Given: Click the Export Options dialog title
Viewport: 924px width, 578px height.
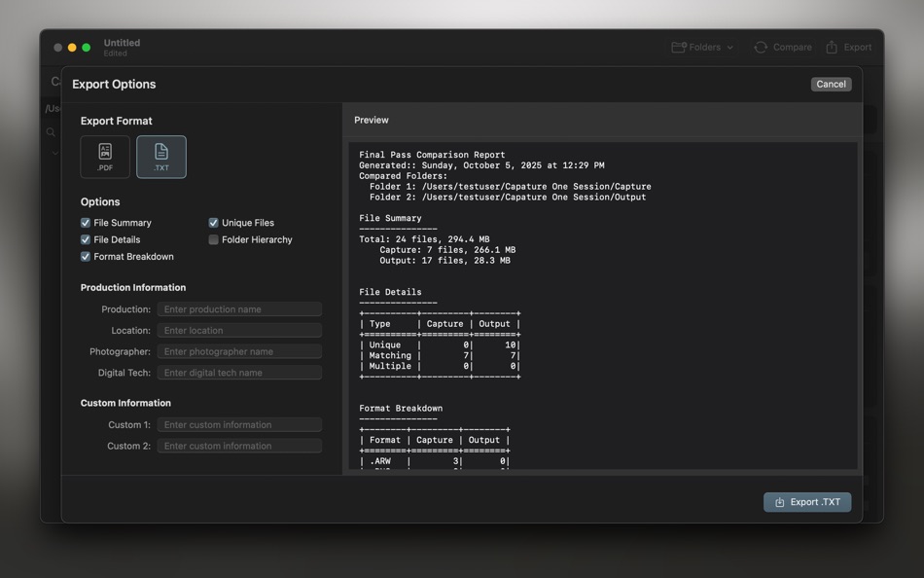Looking at the screenshot, I should (x=114, y=85).
